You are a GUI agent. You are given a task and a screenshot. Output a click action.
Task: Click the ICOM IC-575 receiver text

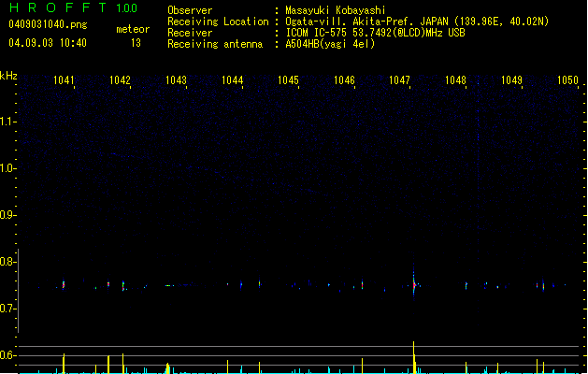[375, 33]
